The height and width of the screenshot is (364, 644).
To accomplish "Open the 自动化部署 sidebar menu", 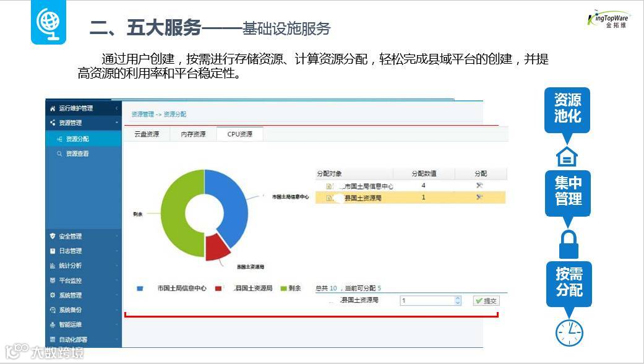I will (x=84, y=340).
